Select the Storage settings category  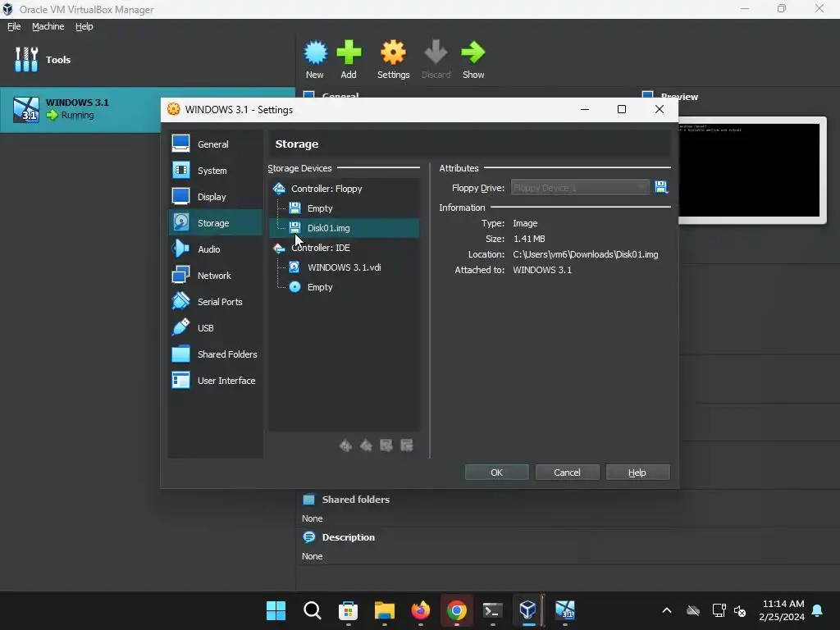pos(216,223)
